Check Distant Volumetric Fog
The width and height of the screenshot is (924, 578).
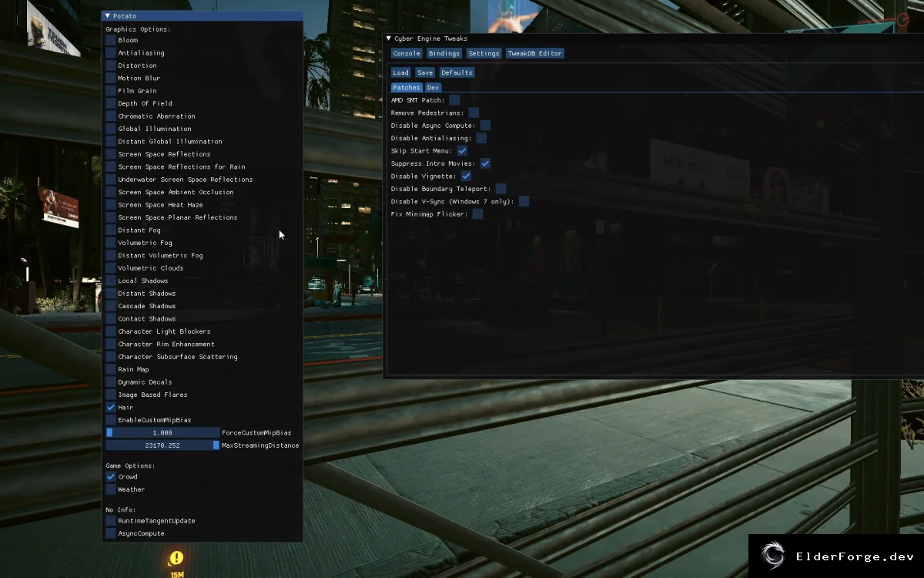click(111, 255)
